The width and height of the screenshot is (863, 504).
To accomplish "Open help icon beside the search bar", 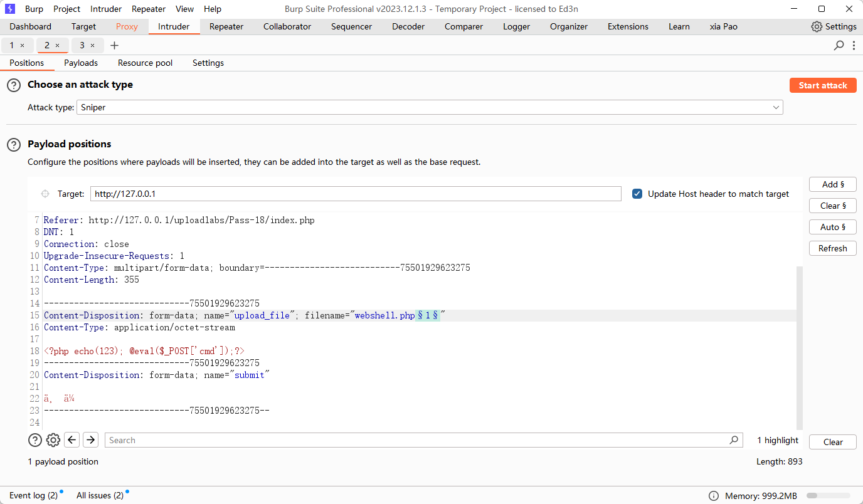I will pos(35,440).
